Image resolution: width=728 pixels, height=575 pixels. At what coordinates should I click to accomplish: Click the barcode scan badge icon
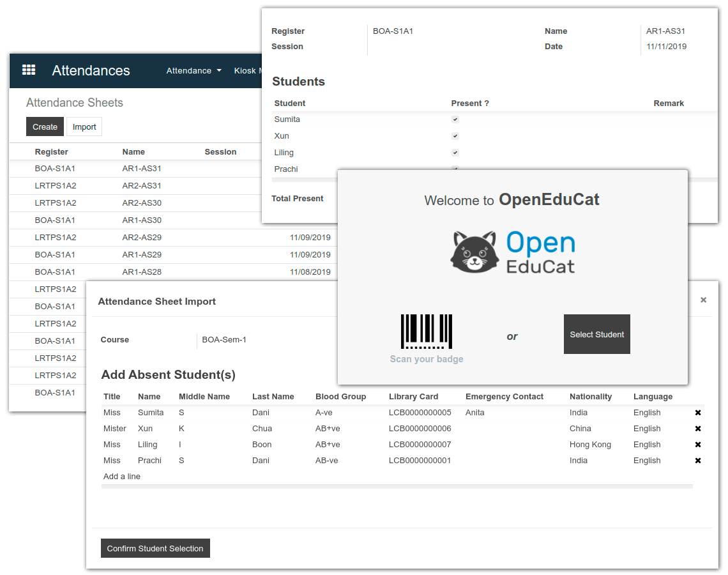tap(426, 332)
